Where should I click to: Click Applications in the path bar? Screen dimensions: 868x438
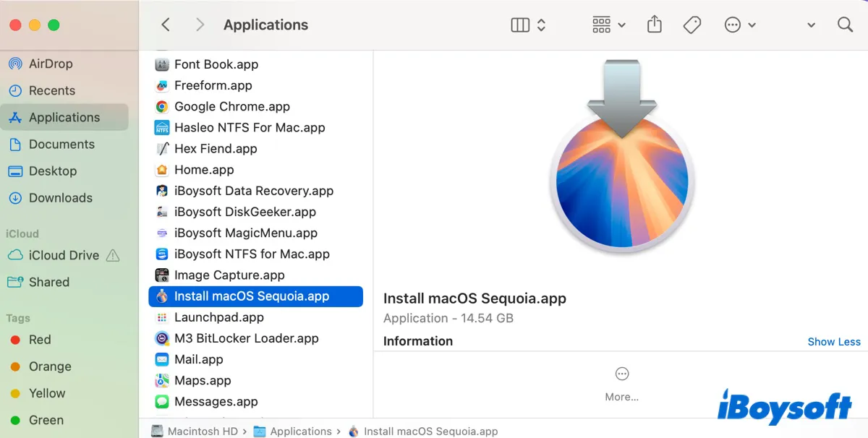coord(292,431)
